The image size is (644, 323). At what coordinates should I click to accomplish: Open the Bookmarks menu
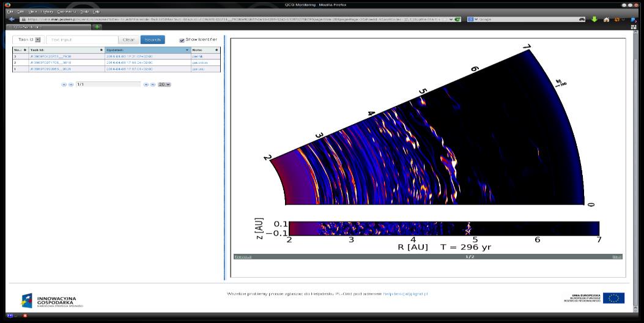pyautogui.click(x=67, y=12)
